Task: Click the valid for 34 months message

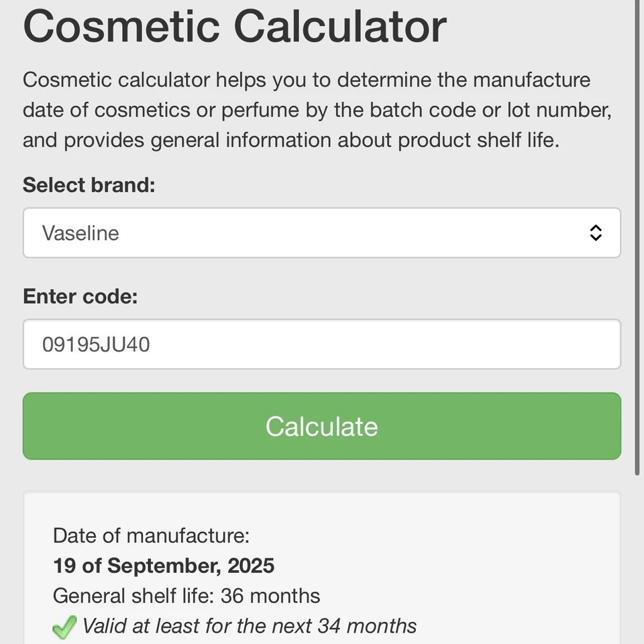Action: (250, 625)
